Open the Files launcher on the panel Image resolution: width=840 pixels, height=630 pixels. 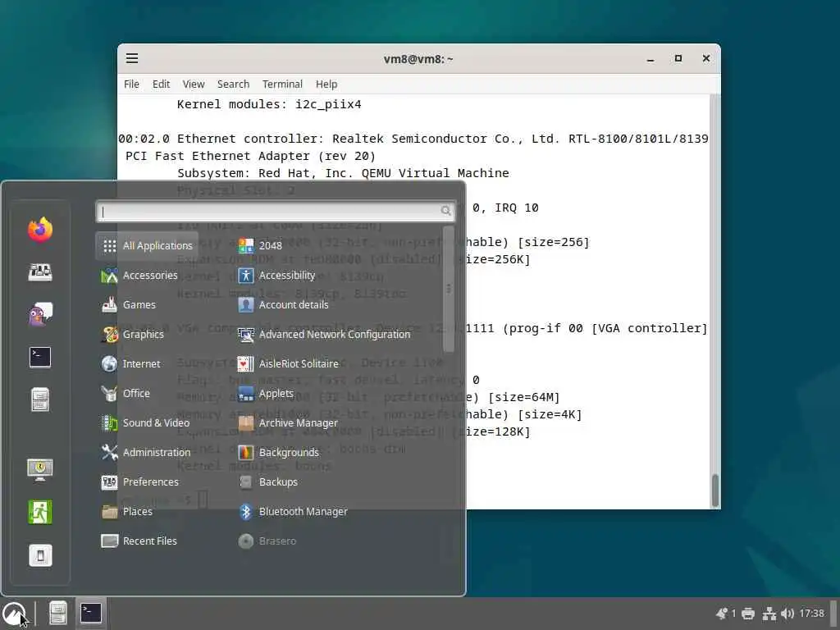coord(58,613)
